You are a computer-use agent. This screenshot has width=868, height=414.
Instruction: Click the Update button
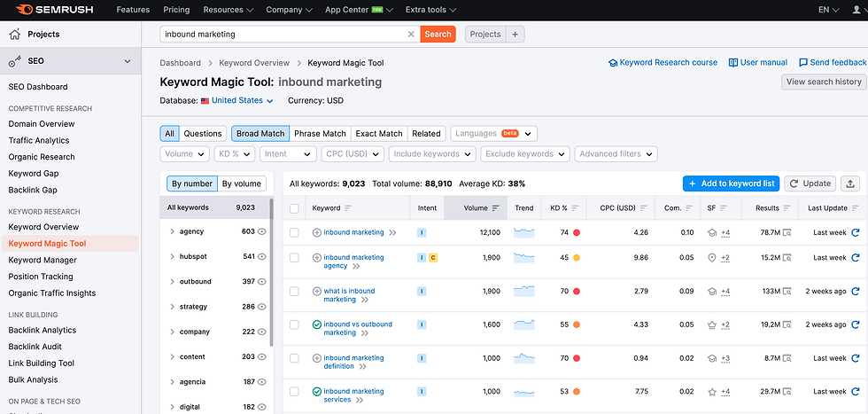[810, 184]
